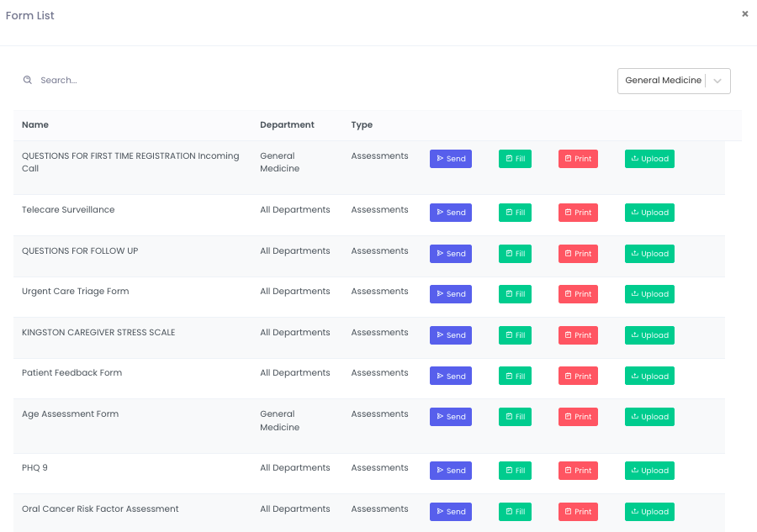Screen dimensions: 757x532
Task: Fill the Oral Cancer Risk Factor Assessment
Action: click(515, 512)
